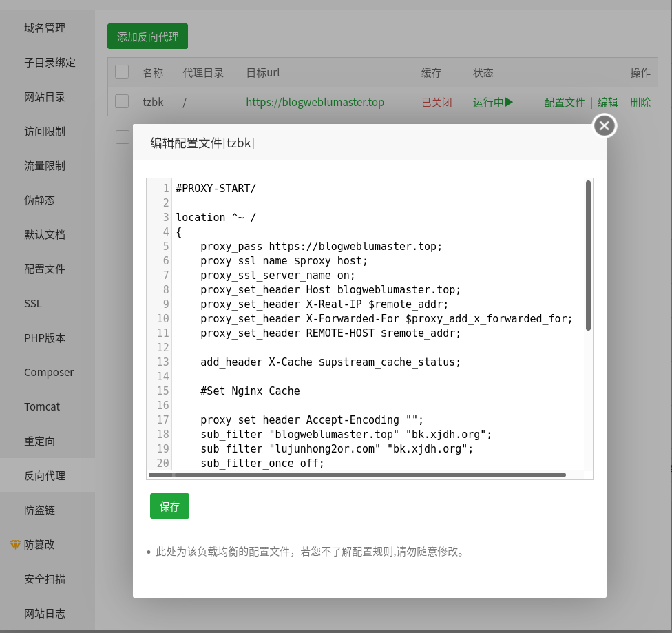Open the SSL settings tab

[x=33, y=304]
